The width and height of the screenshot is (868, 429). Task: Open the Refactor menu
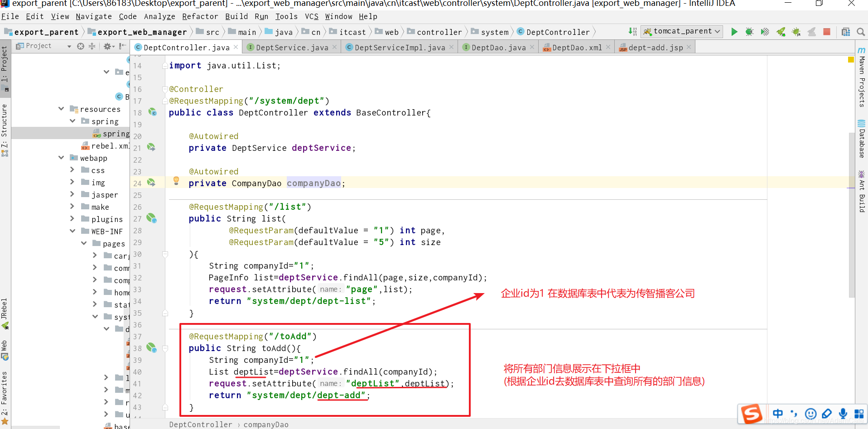click(200, 16)
